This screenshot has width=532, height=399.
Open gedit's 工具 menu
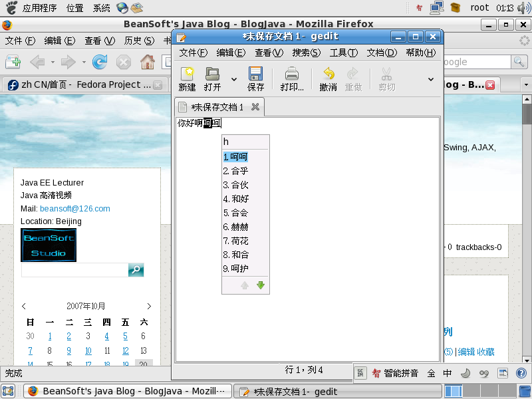point(343,53)
